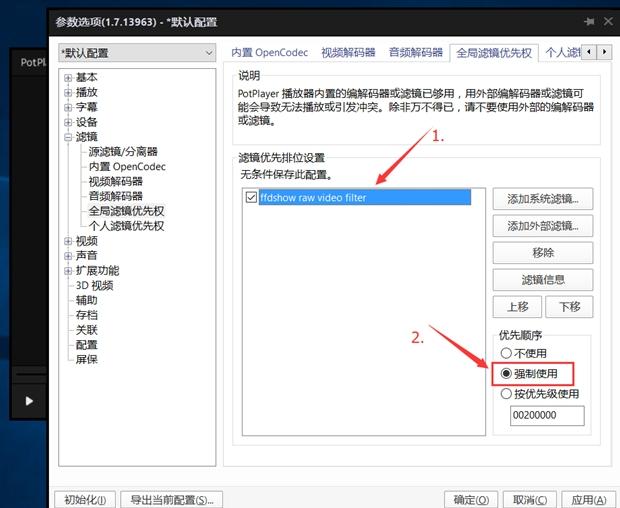Collapse the 滤镜 tree node

click(x=68, y=137)
